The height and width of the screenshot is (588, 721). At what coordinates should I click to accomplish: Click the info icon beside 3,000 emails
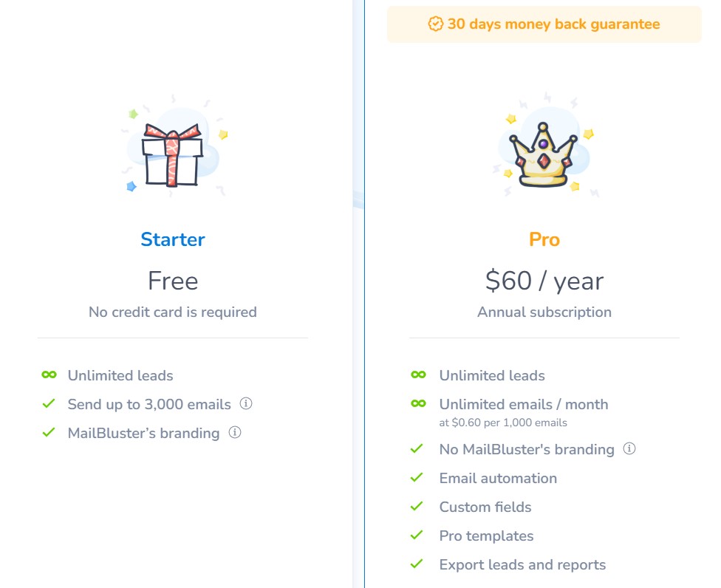coord(246,403)
